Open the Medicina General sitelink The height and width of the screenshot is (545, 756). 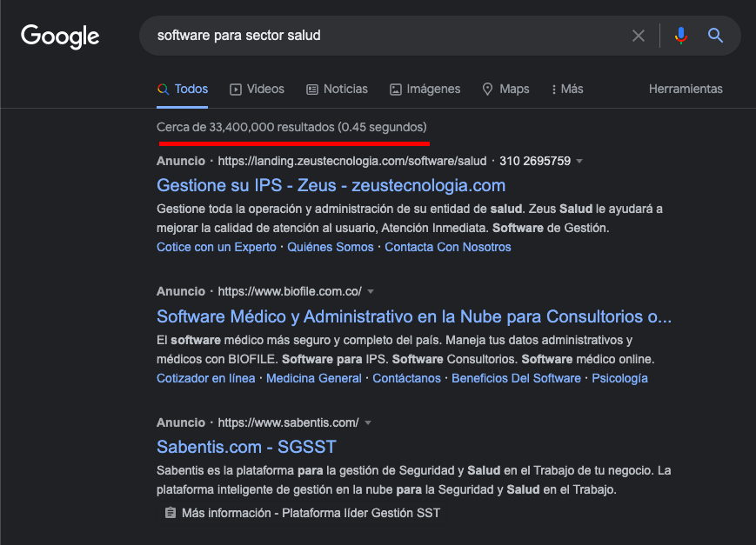point(314,378)
